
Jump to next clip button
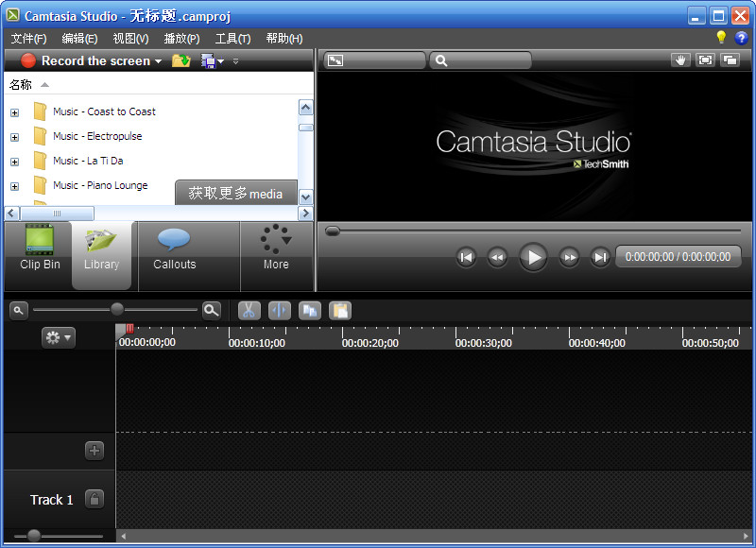600,257
